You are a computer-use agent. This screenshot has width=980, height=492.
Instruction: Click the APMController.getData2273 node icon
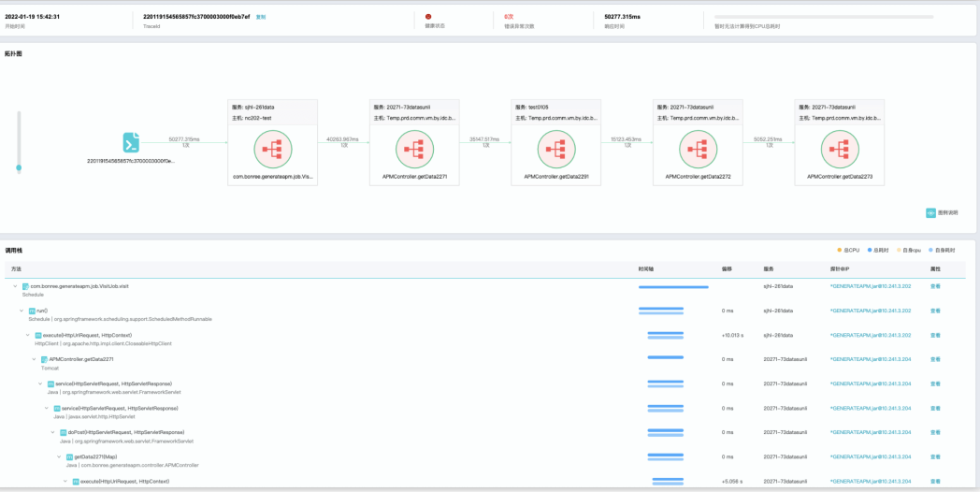[839, 150]
